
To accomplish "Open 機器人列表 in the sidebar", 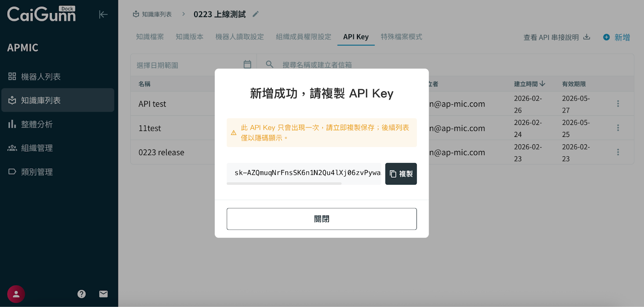I will tap(41, 77).
